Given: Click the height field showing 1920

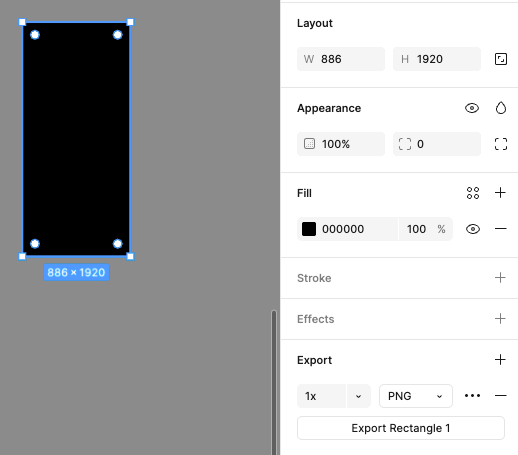Looking at the screenshot, I should point(437,59).
